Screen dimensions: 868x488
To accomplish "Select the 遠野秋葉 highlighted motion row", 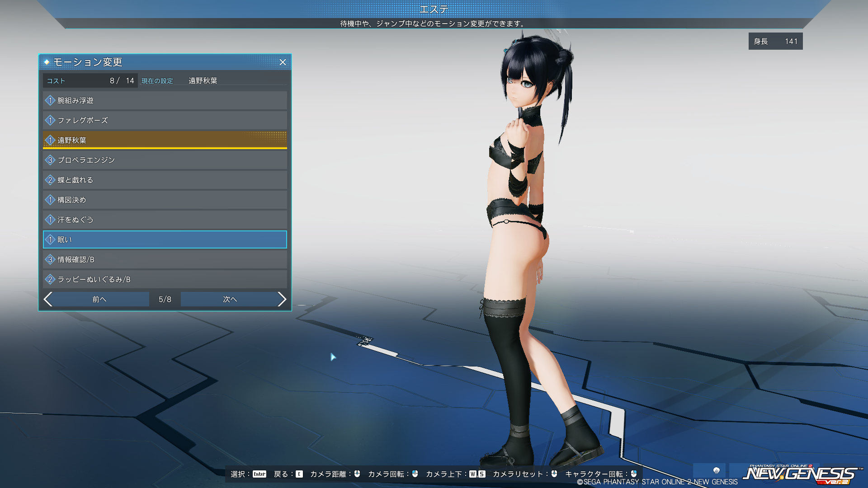I will click(165, 140).
